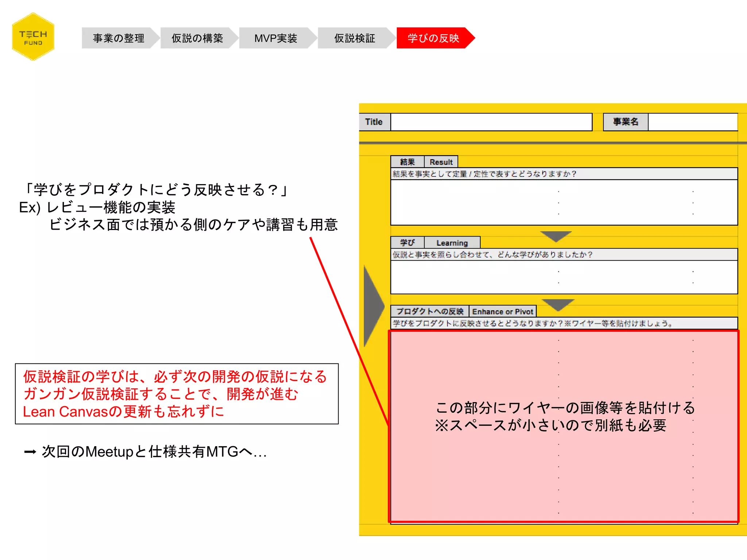Viewport: 747px width, 560px height.
Task: Click the line ビジネス面では預かる側のケアや講習も用意
Action: tap(193, 225)
